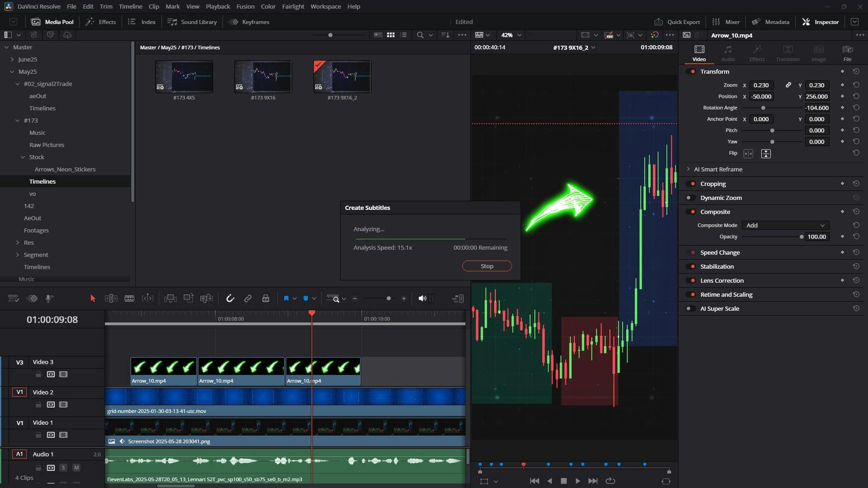Toggle the Stabilization enable switch

click(691, 266)
